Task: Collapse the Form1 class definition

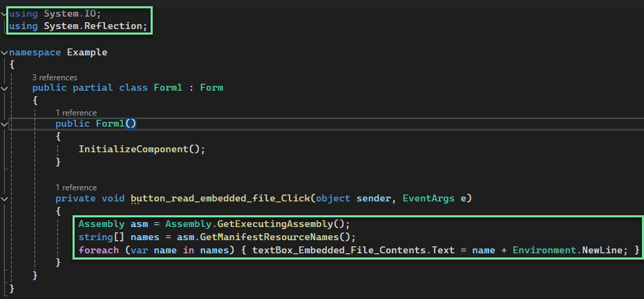Action: (4, 88)
